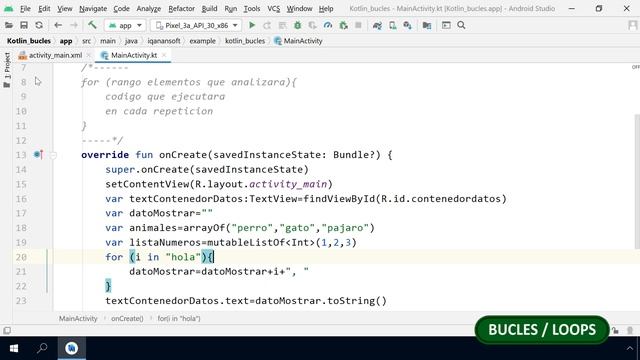The height and width of the screenshot is (360, 640).
Task: Click the kotlin_bucles package breadcrumb
Action: (245, 41)
